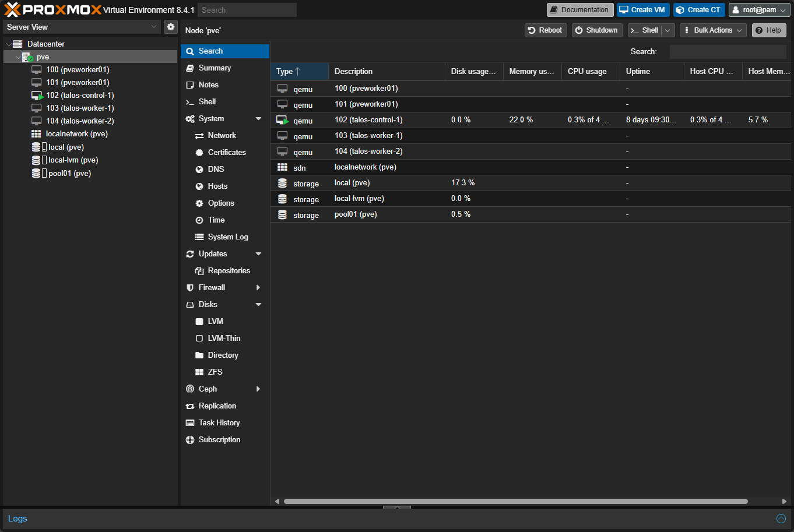Click the localnetwork SDN grid icon in tree

coord(36,134)
